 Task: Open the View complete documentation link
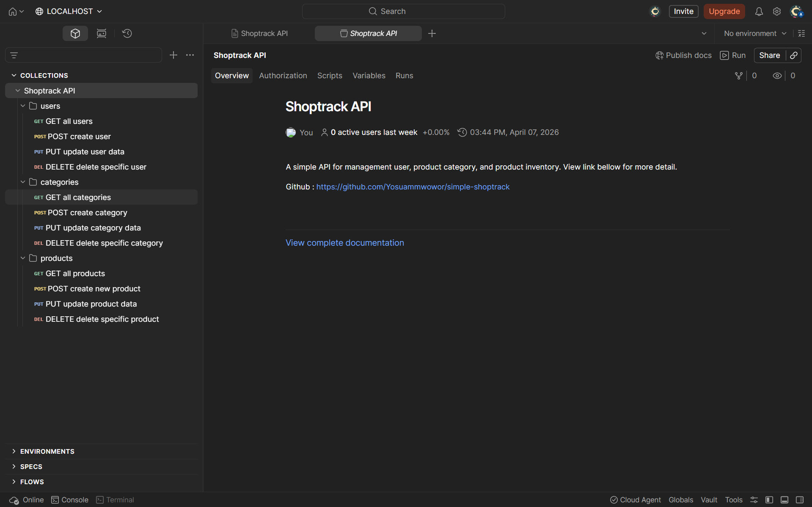pos(344,243)
